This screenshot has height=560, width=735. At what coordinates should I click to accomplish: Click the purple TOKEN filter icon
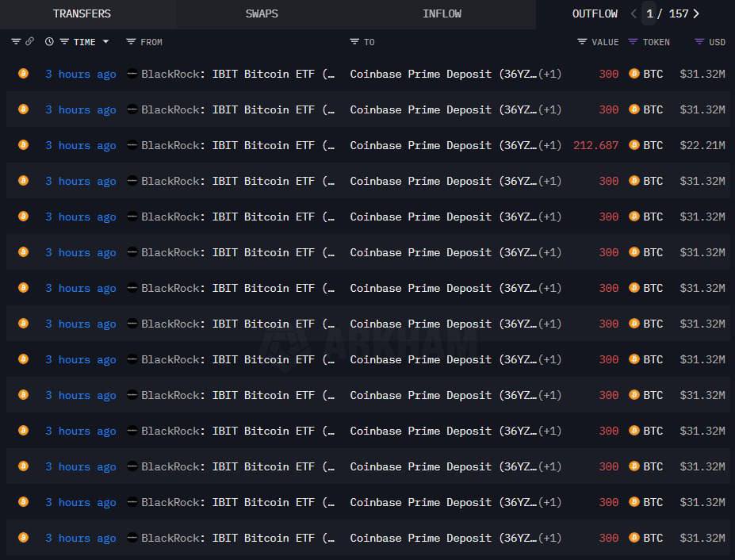(632, 41)
